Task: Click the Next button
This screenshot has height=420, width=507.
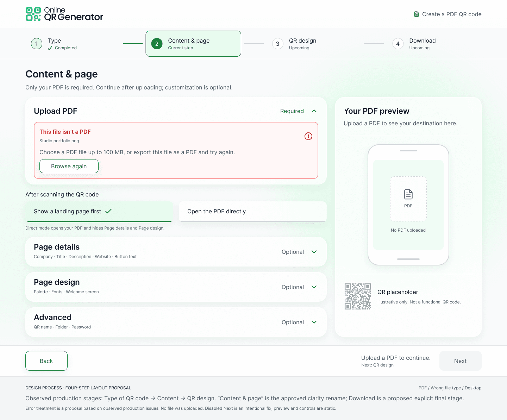Action: click(461, 361)
